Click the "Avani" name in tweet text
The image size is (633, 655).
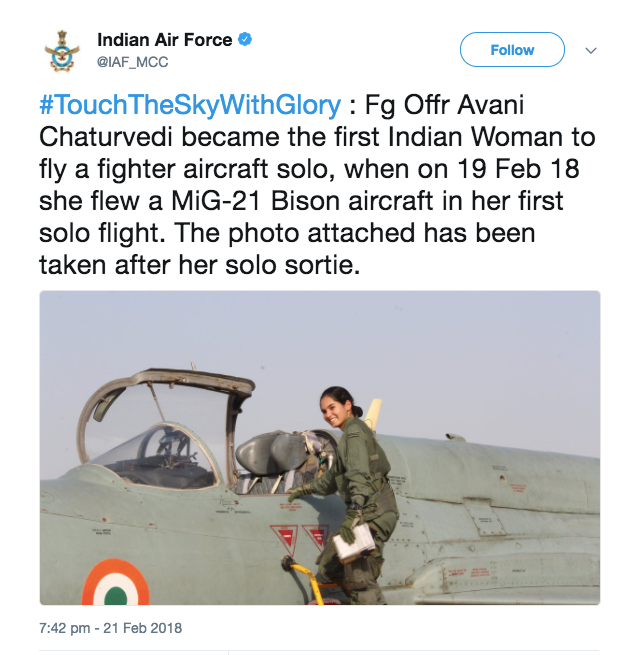pyautogui.click(x=490, y=105)
